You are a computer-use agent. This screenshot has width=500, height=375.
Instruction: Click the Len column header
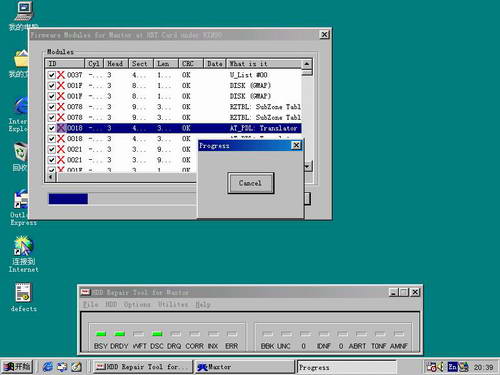tap(166, 63)
